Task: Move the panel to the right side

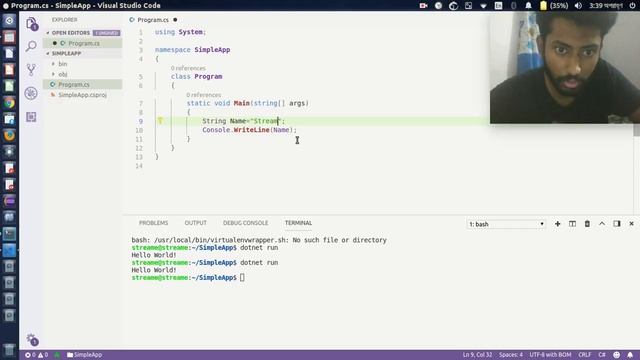Action: pyautogui.click(x=617, y=224)
